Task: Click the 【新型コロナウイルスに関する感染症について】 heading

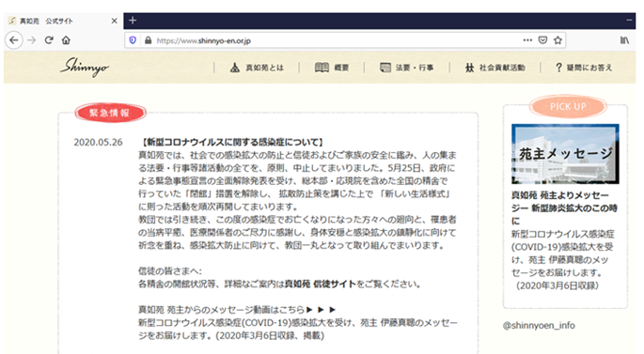Action: point(232,143)
